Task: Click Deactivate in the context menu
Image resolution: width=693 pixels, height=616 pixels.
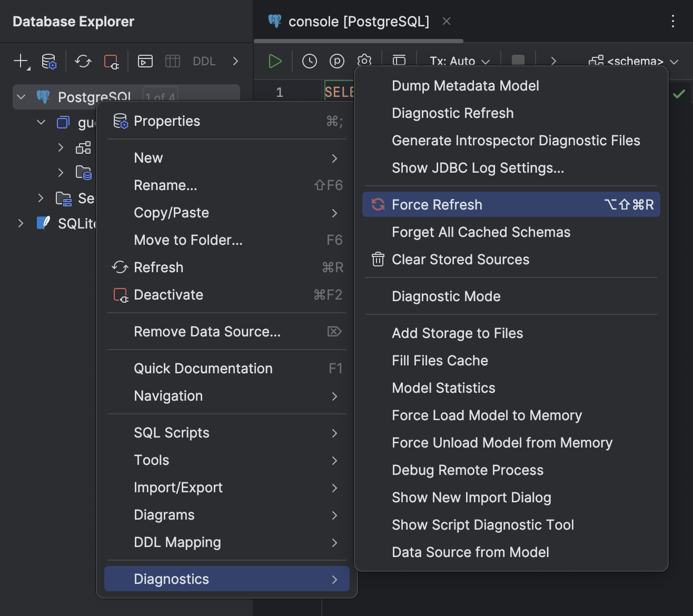Action: pos(169,295)
